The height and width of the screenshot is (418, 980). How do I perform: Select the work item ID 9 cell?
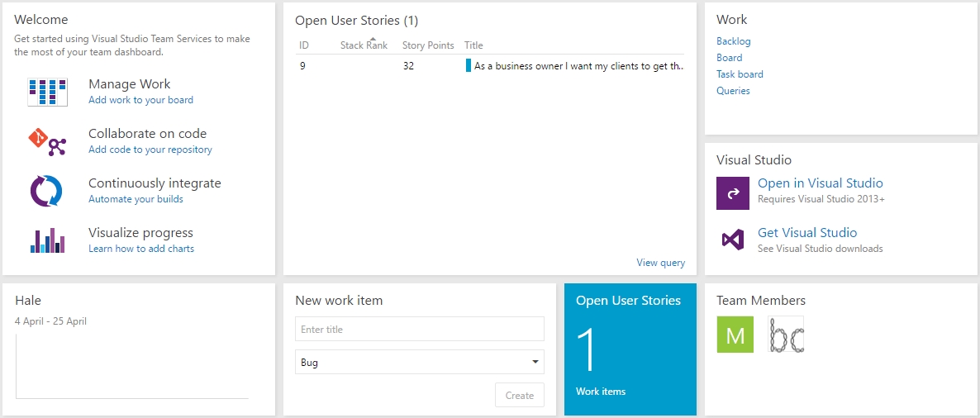302,65
